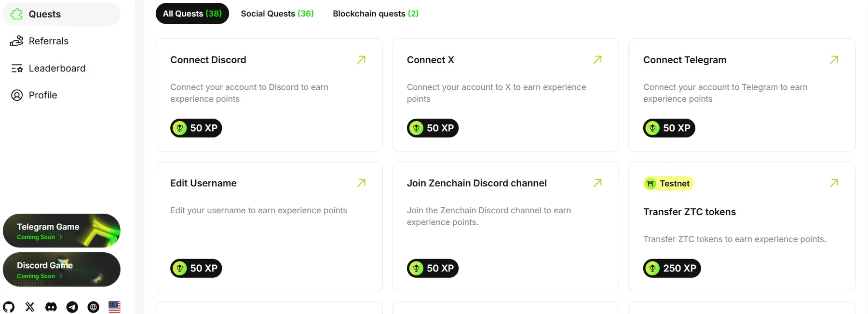Open Join Zenchain Discord channel quest
Image resolution: width=868 pixels, height=314 pixels.
(476, 183)
